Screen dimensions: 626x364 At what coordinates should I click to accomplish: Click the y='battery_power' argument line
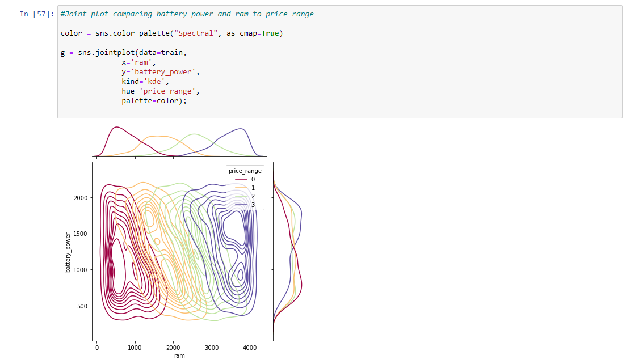[x=160, y=72]
